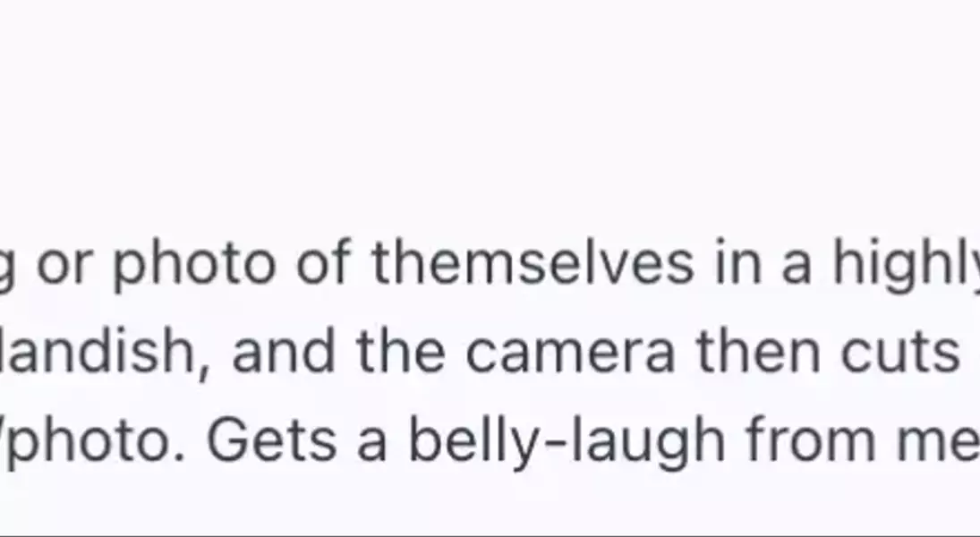Screen dimensions: 980x537
Task: Click the word "in" after "themselves"
Action: pos(737,264)
